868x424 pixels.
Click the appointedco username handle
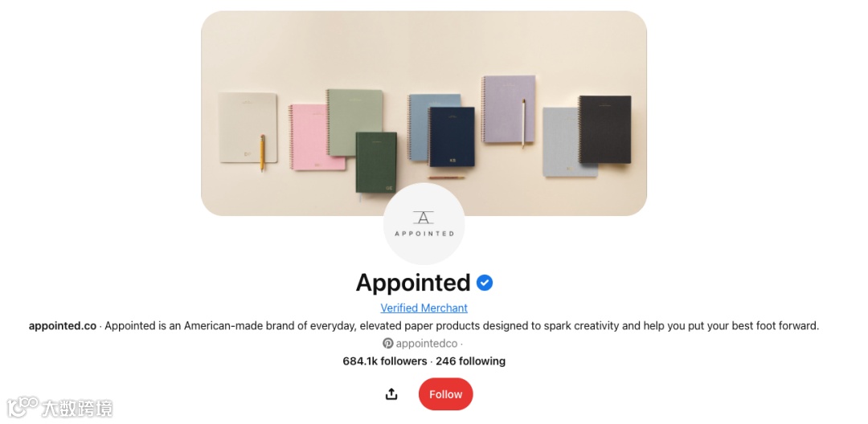pyautogui.click(x=427, y=344)
